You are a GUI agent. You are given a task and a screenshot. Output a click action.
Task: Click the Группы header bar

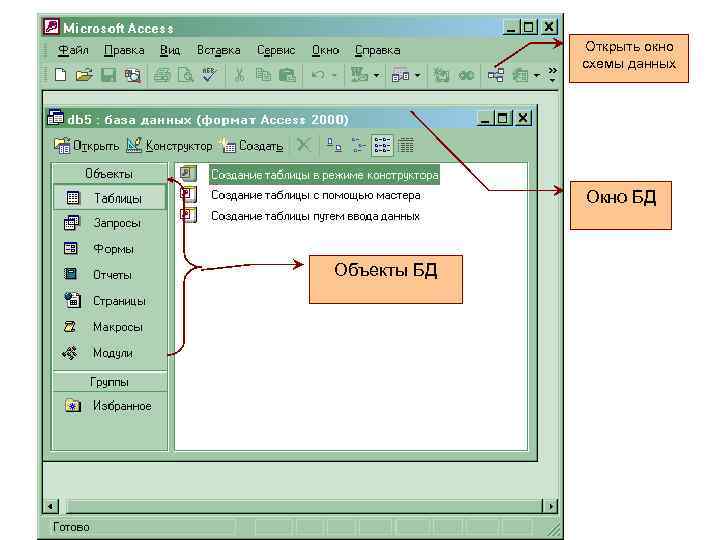tap(109, 382)
